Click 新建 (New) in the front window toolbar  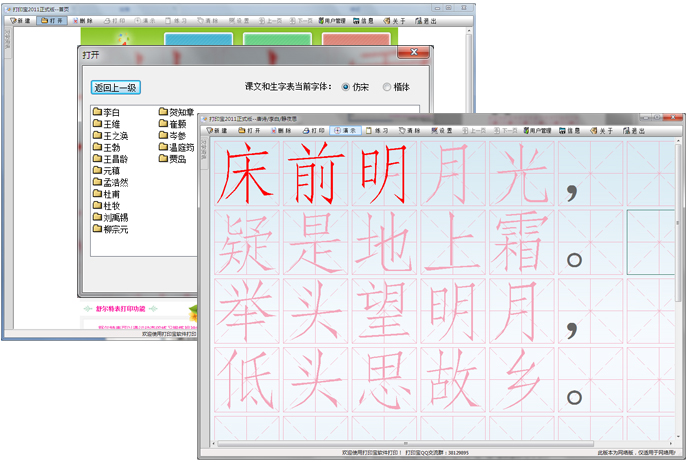[x=217, y=131]
